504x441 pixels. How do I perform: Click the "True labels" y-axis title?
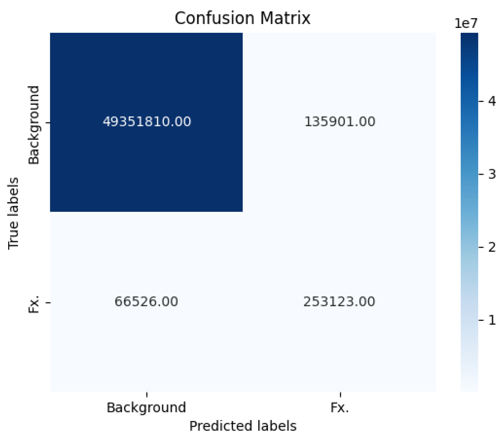coord(13,213)
